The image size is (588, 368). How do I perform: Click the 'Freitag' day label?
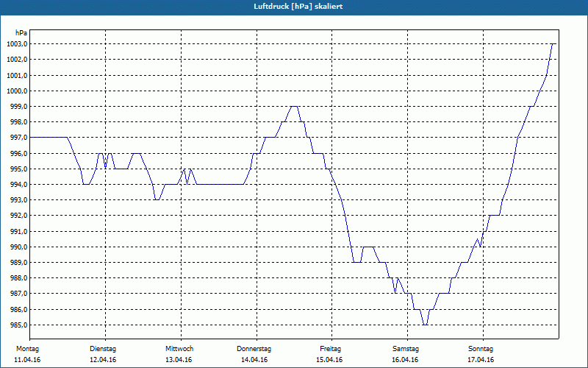point(330,349)
